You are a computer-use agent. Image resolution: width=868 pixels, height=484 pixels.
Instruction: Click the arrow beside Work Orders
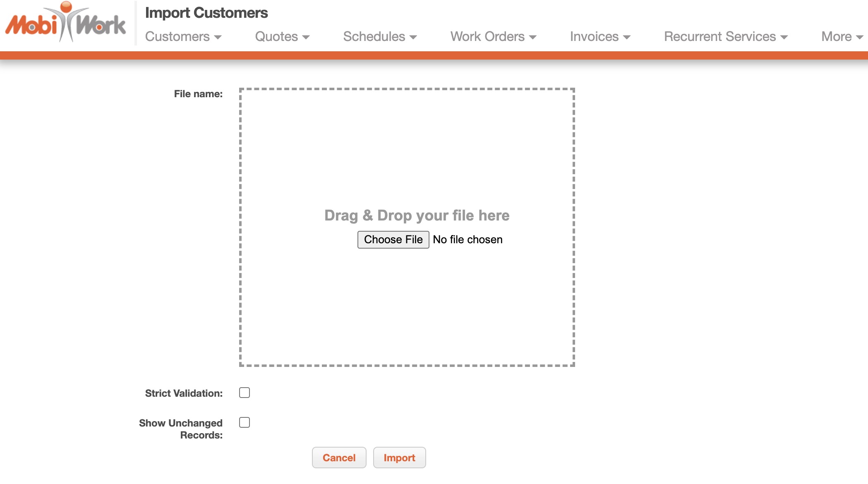point(533,37)
